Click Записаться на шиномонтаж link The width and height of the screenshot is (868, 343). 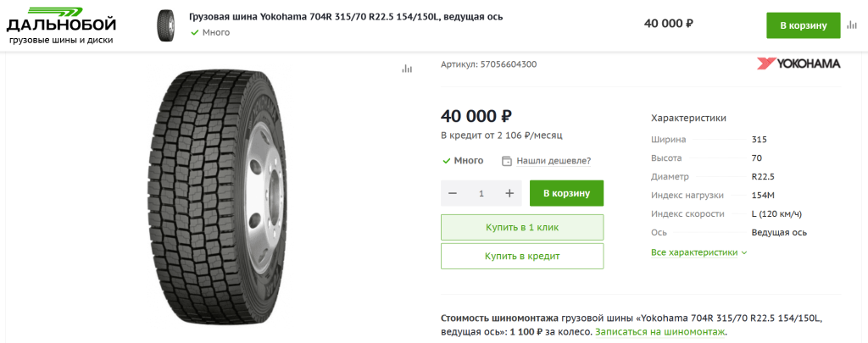click(659, 332)
